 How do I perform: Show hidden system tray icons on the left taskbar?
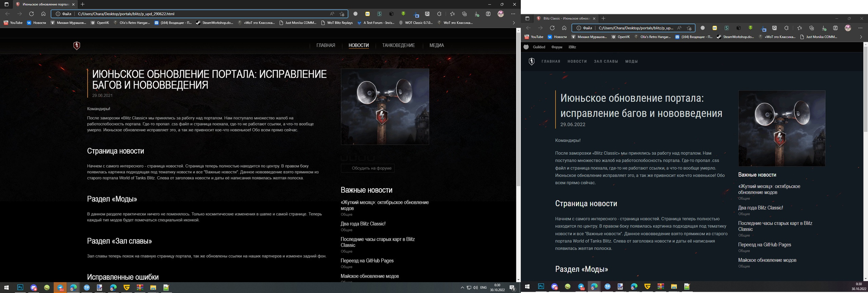[x=462, y=288]
